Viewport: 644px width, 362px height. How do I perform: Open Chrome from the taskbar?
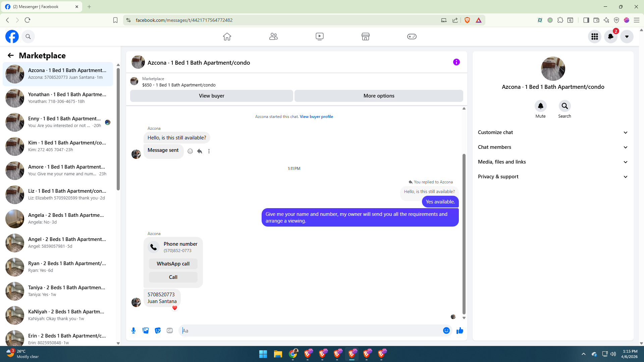tap(293, 354)
